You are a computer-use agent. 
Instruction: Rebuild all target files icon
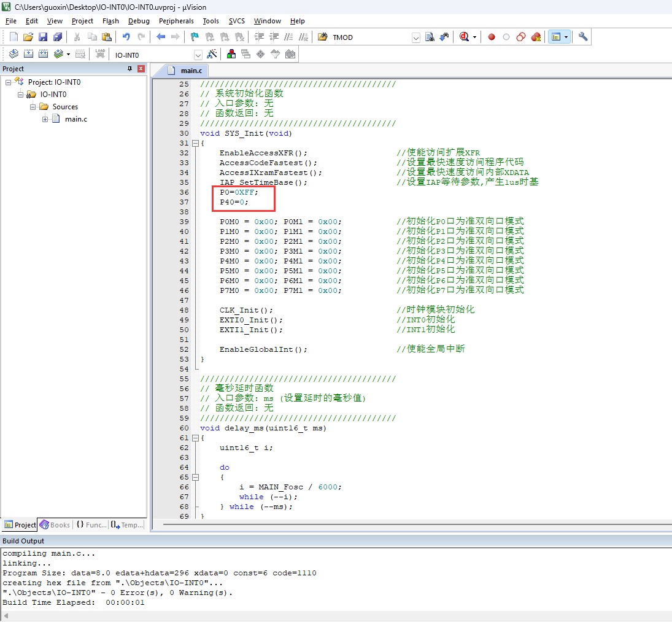pyautogui.click(x=43, y=54)
